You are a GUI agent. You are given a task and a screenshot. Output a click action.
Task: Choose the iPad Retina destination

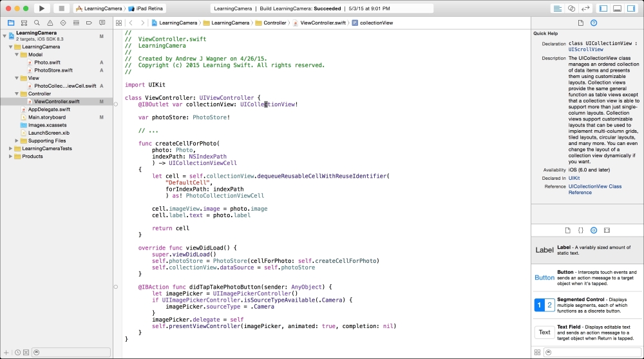(146, 8)
